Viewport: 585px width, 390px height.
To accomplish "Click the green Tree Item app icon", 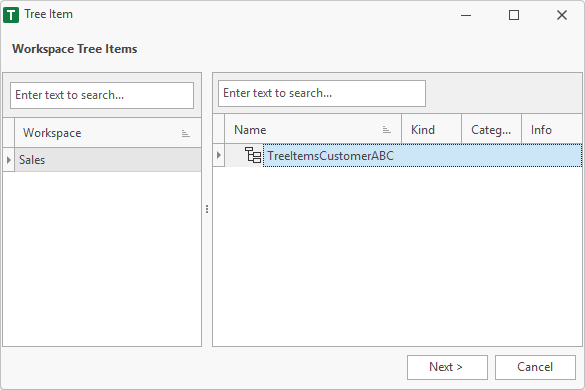I will click(x=11, y=15).
